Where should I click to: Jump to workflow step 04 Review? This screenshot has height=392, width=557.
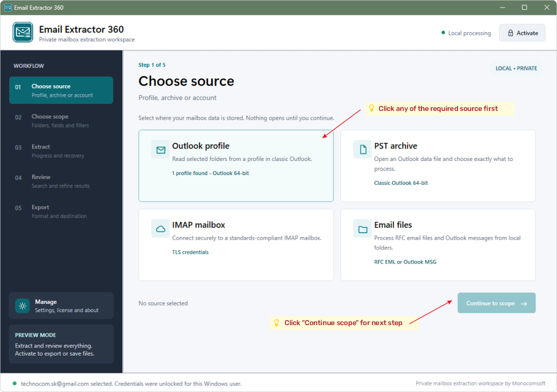(61, 181)
